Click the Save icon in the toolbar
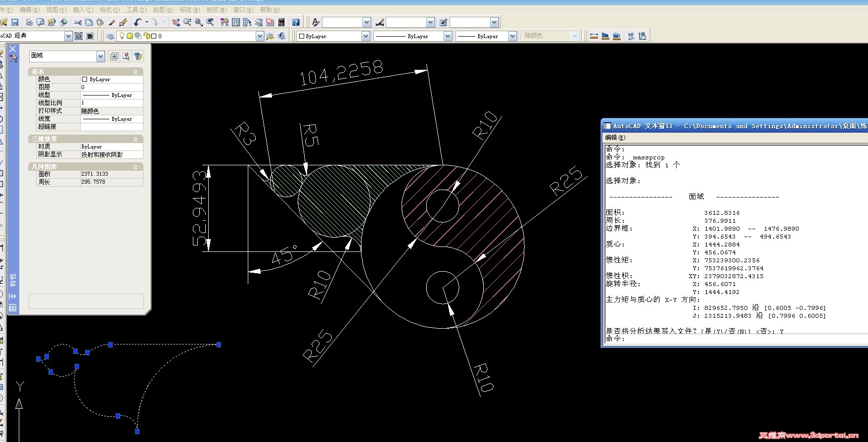The width and height of the screenshot is (868, 442). [x=15, y=22]
